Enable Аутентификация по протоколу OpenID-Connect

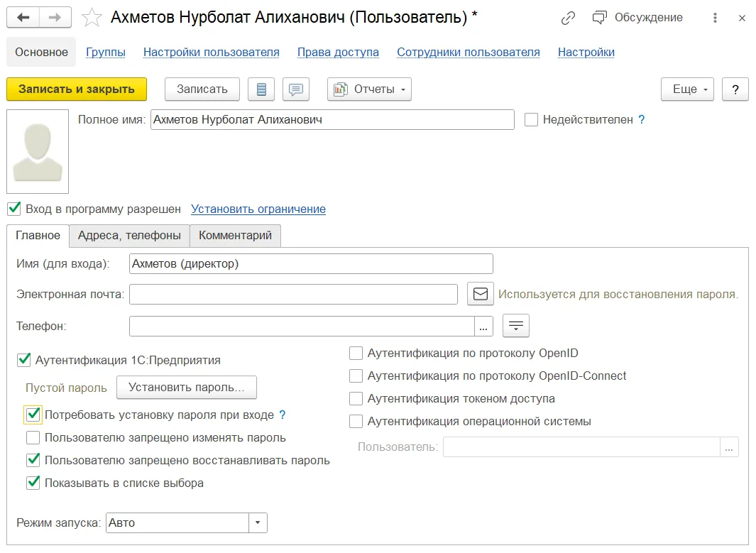click(356, 376)
